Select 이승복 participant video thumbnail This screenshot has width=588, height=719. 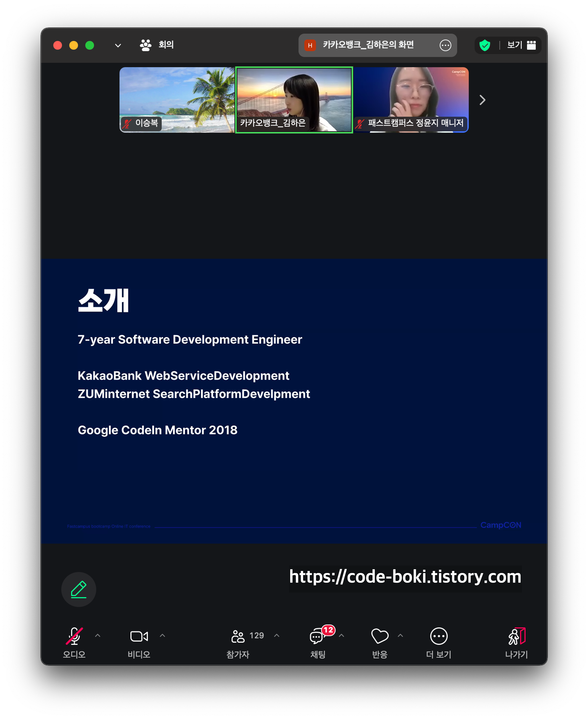click(177, 100)
